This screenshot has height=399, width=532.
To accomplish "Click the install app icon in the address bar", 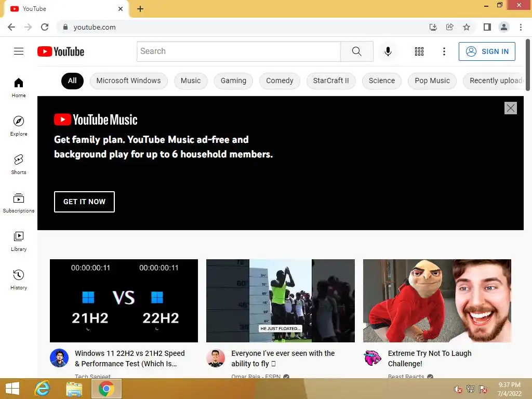I will pos(433,27).
